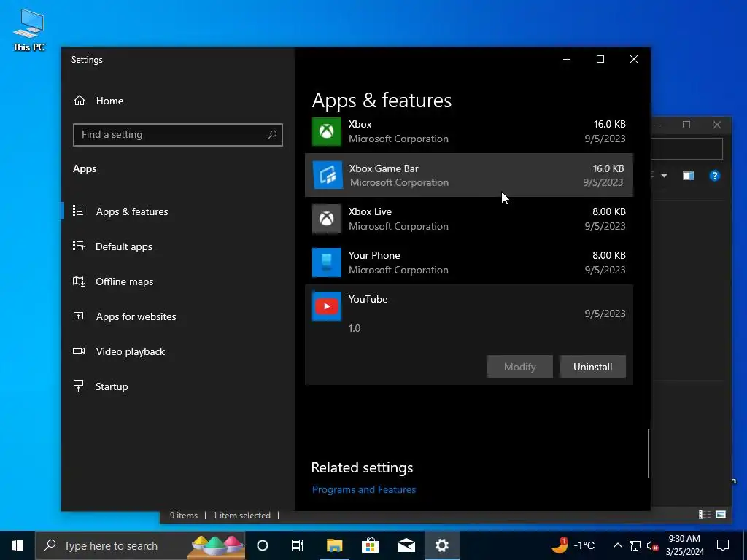Maximize the Settings window

600,59
